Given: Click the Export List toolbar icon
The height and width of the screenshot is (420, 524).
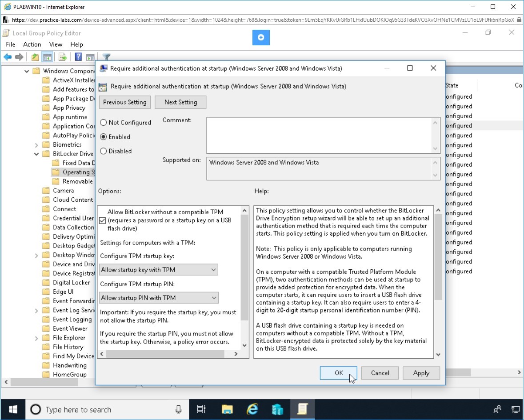Looking at the screenshot, I should 63,57.
